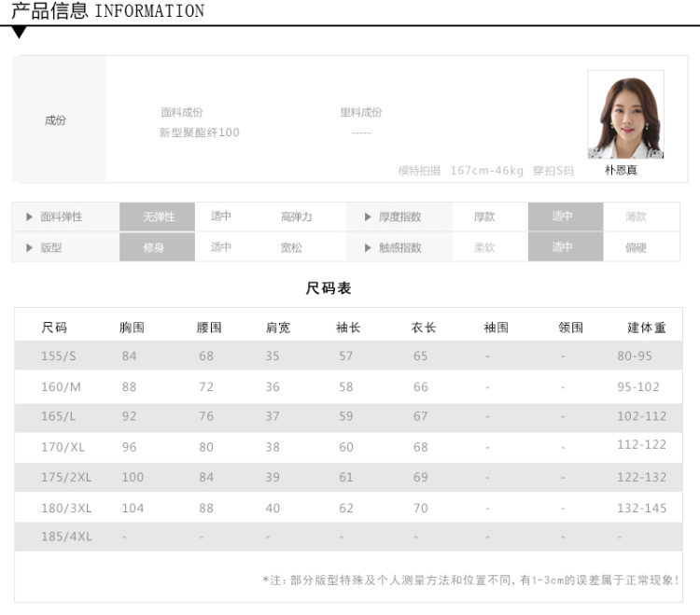Select the highlighted 无弹性 elasticity option

158,217
